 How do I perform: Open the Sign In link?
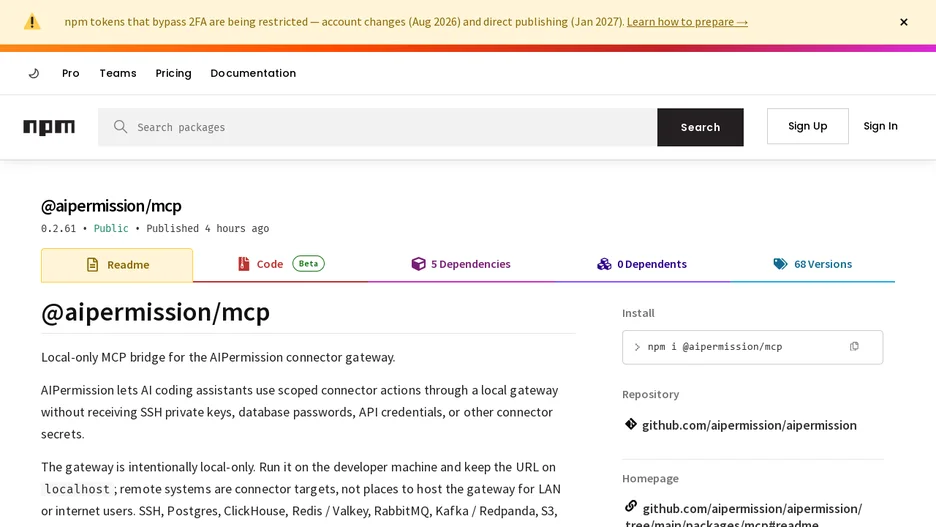[x=880, y=126]
